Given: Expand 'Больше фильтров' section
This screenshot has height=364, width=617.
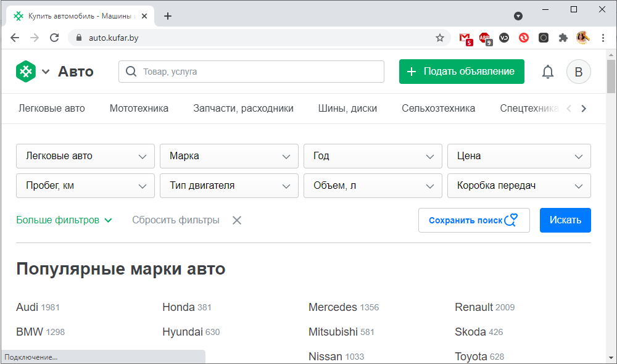Looking at the screenshot, I should point(64,220).
